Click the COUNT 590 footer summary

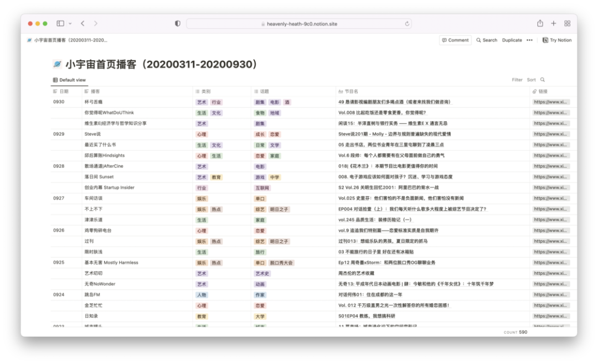click(515, 332)
